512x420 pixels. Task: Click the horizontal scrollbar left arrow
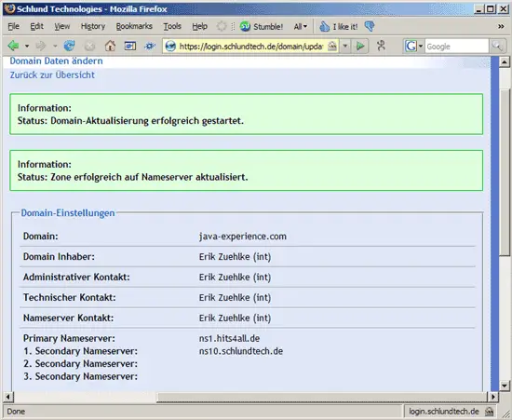point(7,397)
